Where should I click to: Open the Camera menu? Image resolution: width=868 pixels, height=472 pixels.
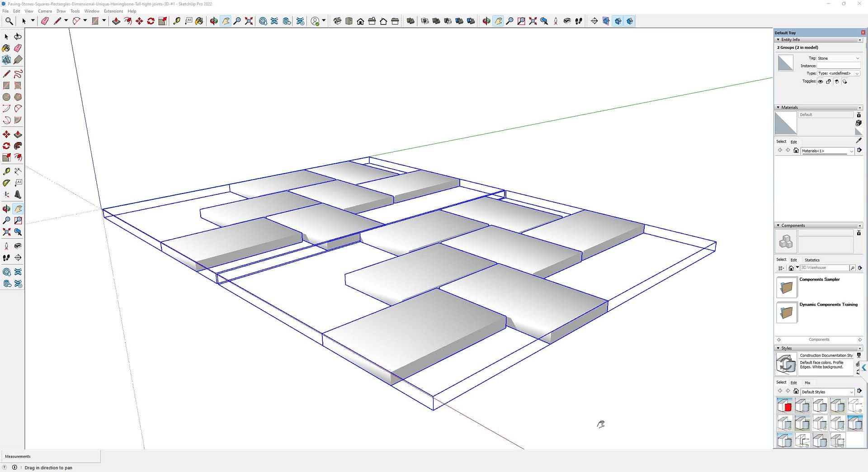pos(44,11)
